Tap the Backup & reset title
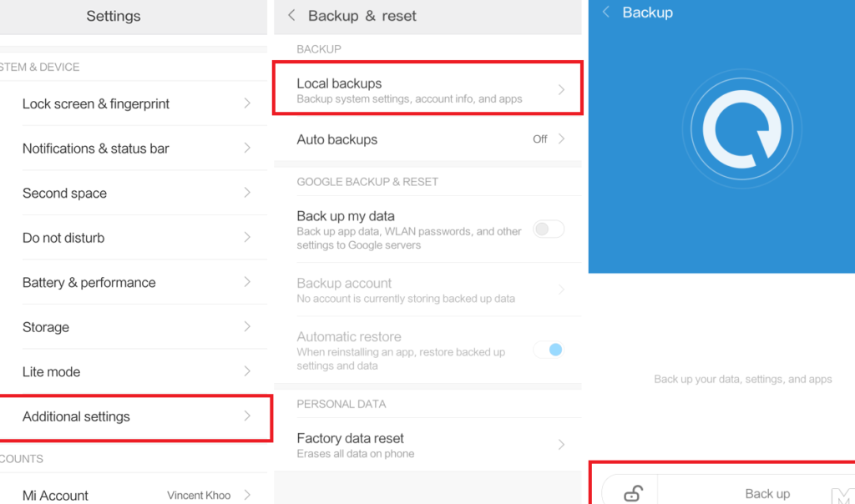Viewport: 855px width, 504px height. pyautogui.click(x=362, y=16)
